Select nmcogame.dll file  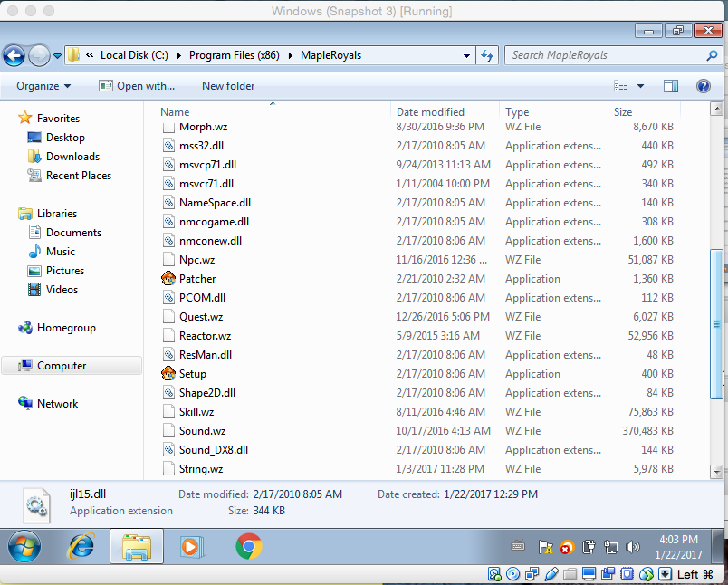point(214,222)
